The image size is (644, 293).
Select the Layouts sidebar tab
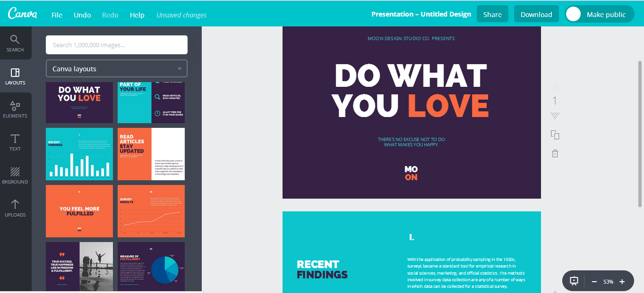pos(15,76)
